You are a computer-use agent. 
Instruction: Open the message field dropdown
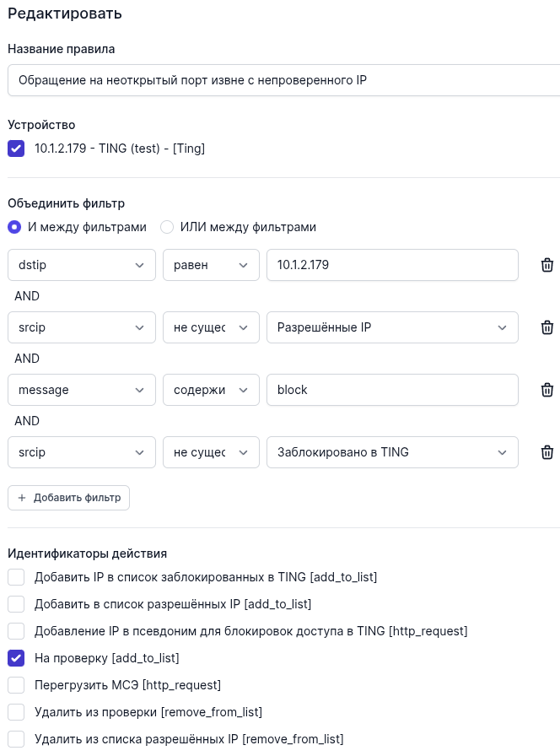coord(82,390)
